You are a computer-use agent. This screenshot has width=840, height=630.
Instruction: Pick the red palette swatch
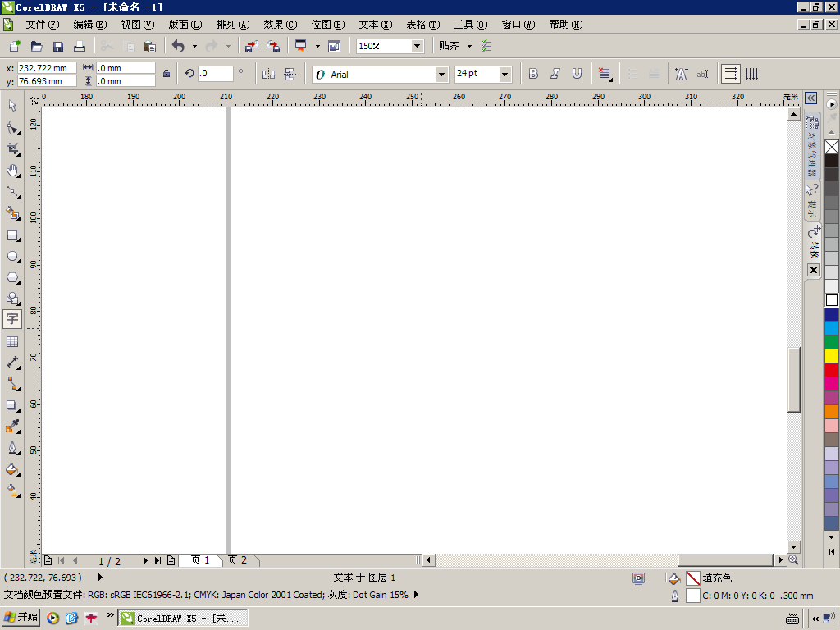[x=832, y=370]
